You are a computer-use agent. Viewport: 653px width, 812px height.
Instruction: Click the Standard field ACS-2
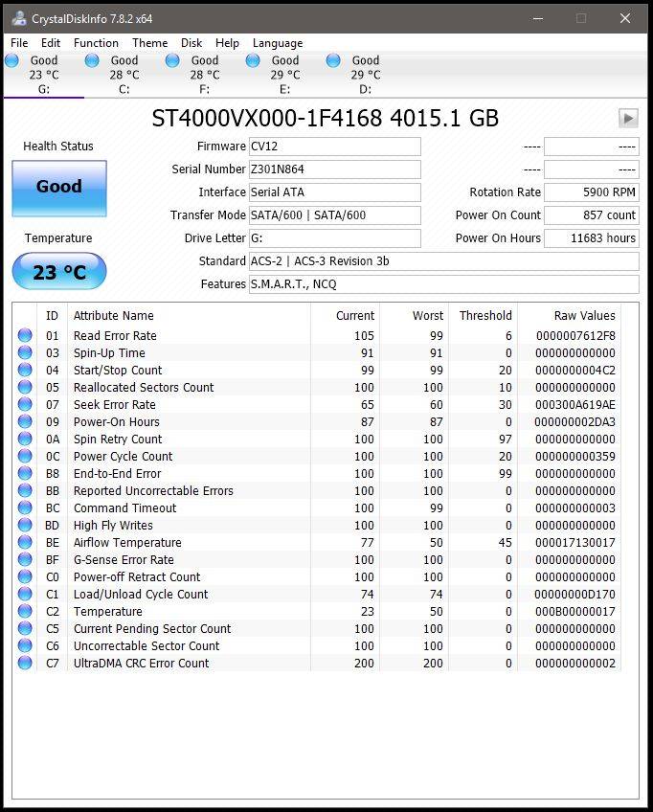(x=444, y=261)
